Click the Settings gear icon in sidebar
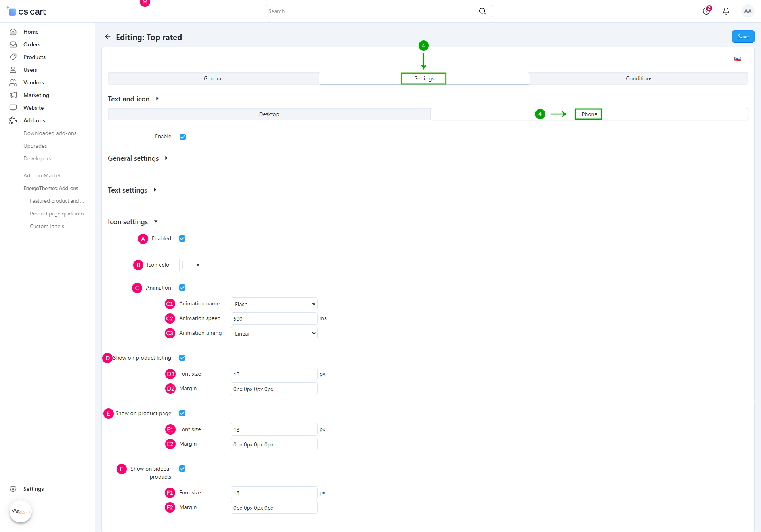This screenshot has width=761, height=532. [x=13, y=489]
